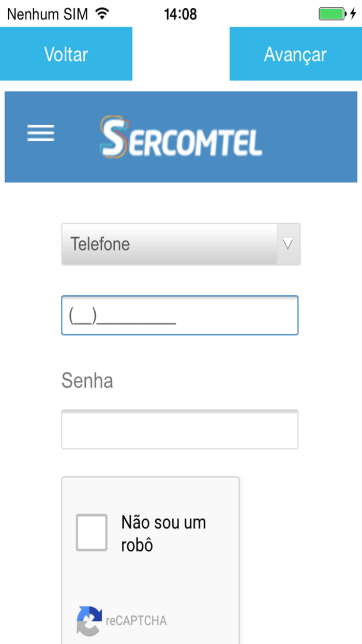Tap the Voltar button
Screen dimensions: 362x644
66,54
